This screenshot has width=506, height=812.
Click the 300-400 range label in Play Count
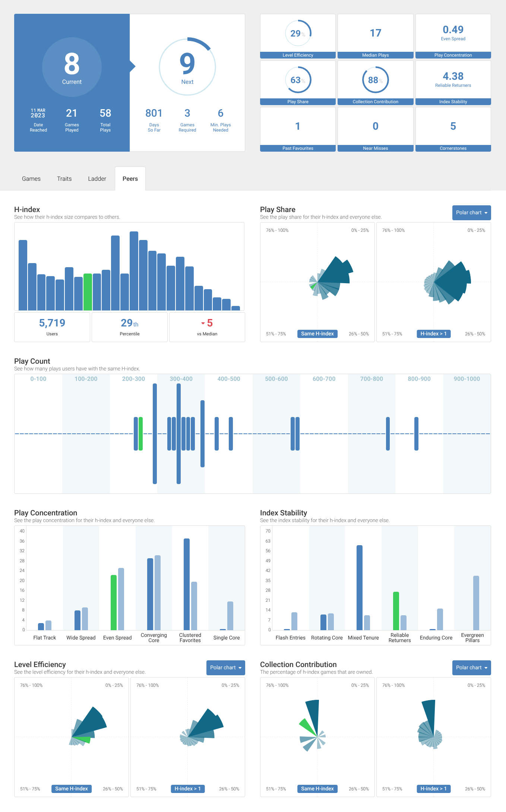[x=181, y=379]
